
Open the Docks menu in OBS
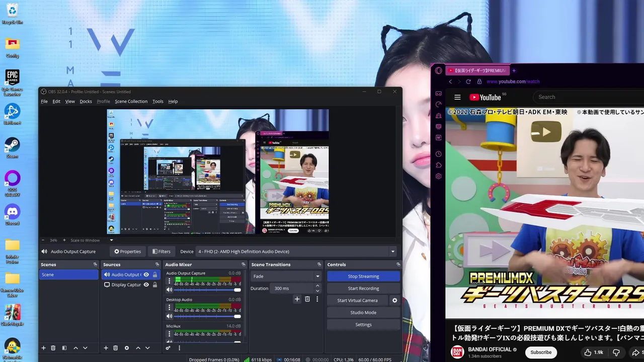coord(86,101)
